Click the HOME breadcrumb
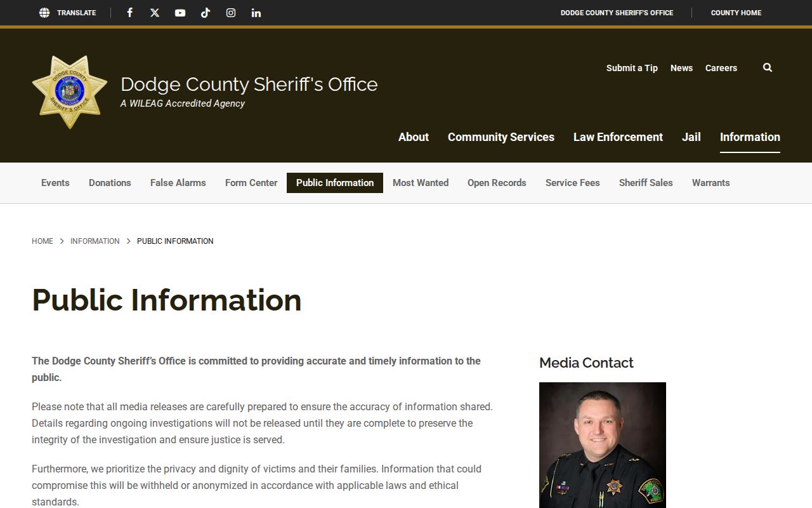Image resolution: width=812 pixels, height=508 pixels. 43,241
